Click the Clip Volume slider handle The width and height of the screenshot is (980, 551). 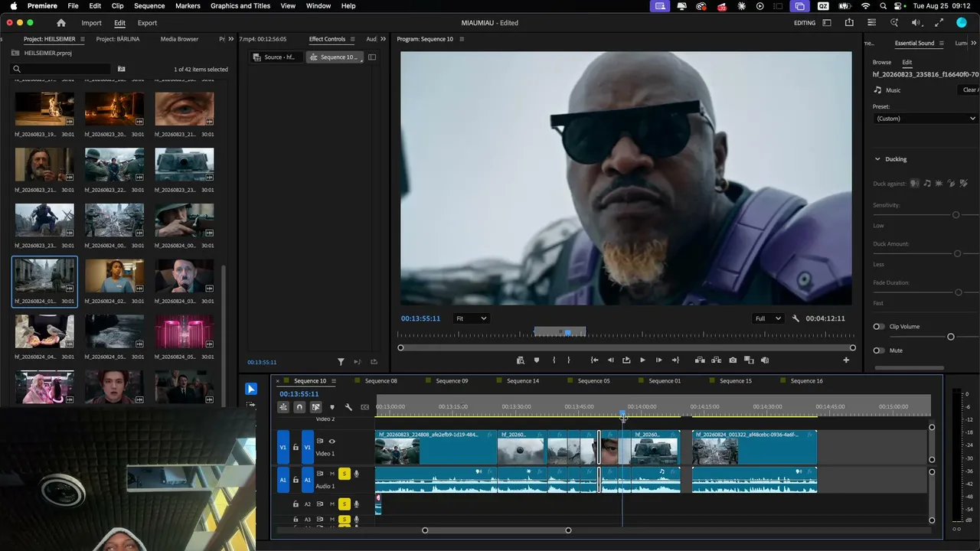pyautogui.click(x=951, y=337)
